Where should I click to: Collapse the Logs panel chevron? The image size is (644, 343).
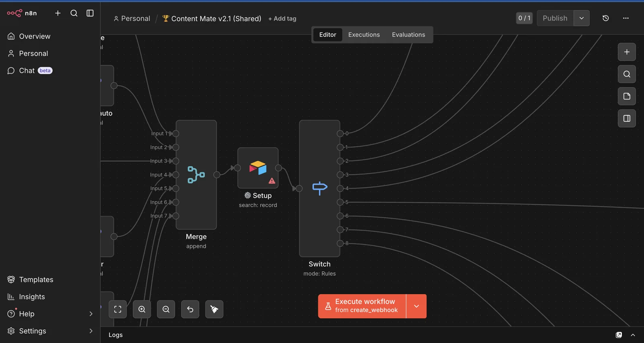pos(633,335)
